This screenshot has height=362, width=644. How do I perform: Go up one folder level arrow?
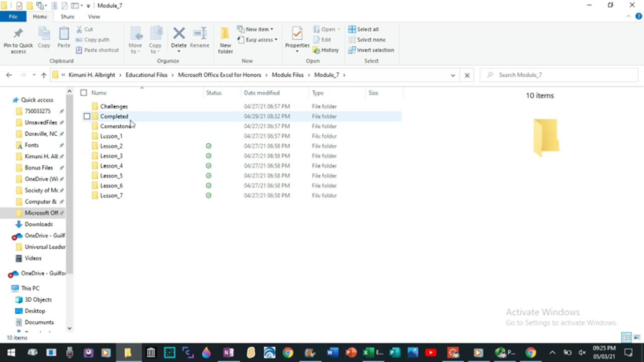coord(44,75)
